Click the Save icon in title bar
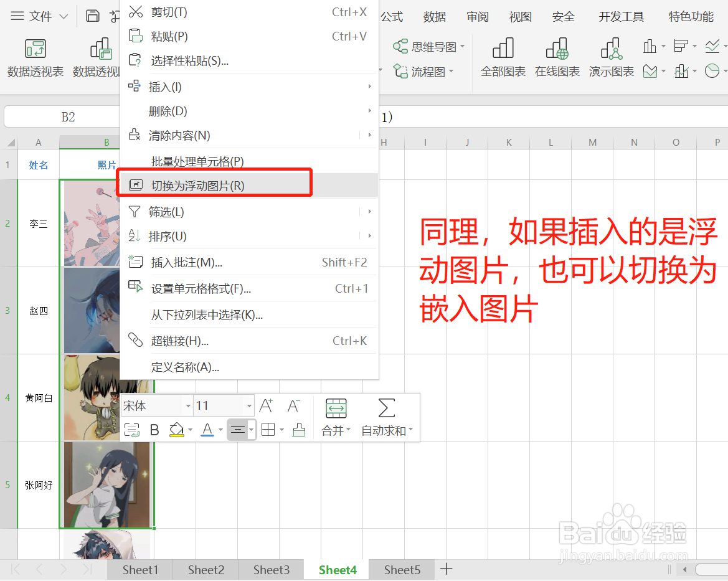Viewport: 728px width, 581px height. click(x=93, y=16)
